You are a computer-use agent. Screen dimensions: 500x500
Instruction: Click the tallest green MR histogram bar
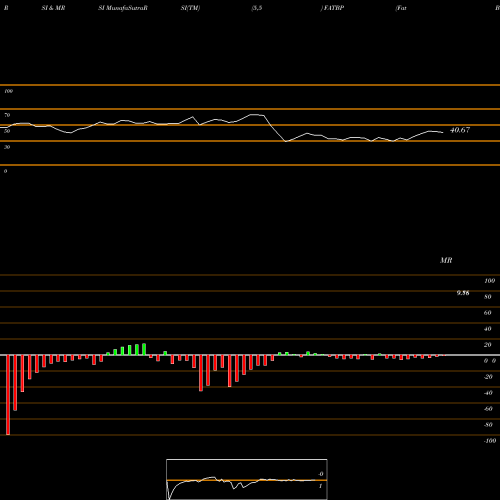pyautogui.click(x=144, y=349)
